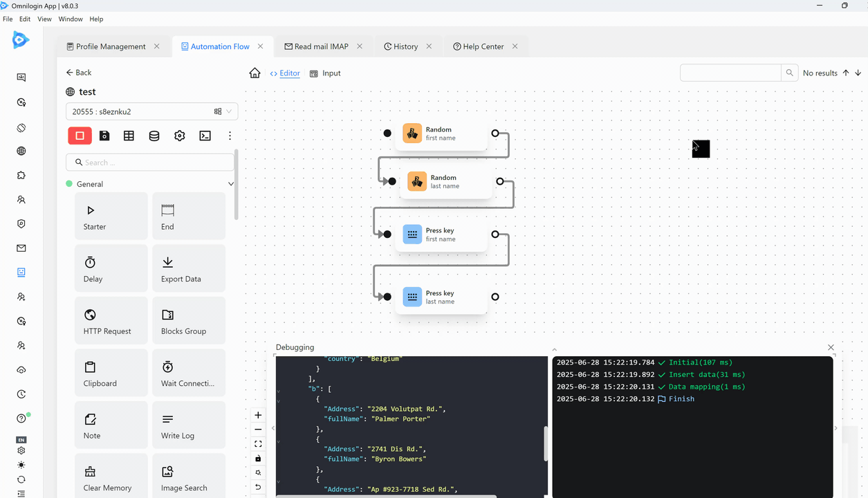This screenshot has width=868, height=498.
Task: Click the mail envelope icon in left sidebar
Action: 21,248
